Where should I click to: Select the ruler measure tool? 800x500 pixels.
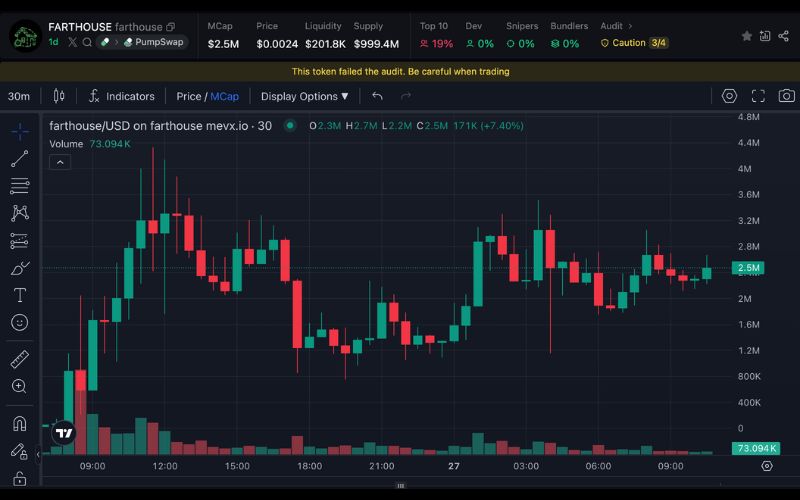coord(19,359)
